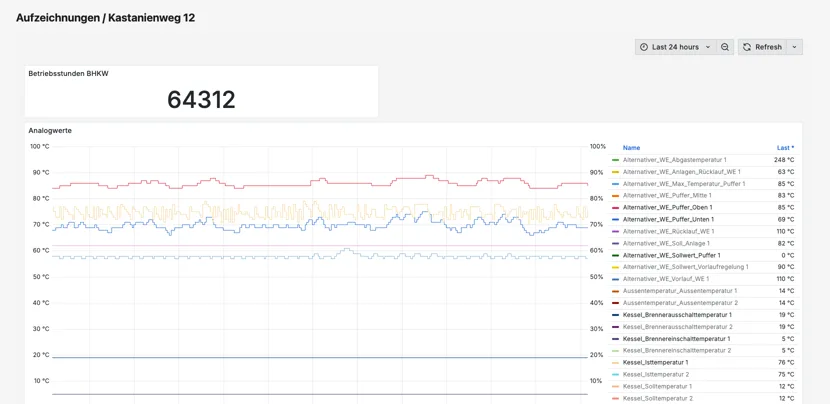Click color swatch of Kessel_Brennereinschalttemperatur 2

[615, 351]
